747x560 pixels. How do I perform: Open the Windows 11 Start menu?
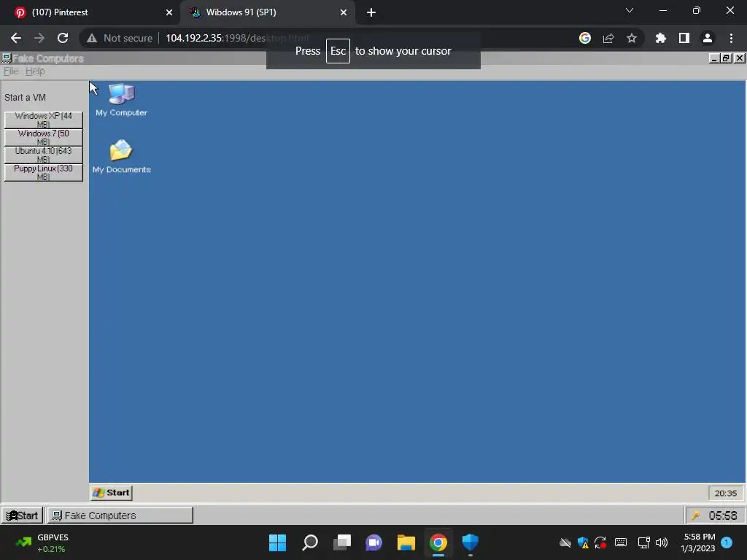(277, 542)
